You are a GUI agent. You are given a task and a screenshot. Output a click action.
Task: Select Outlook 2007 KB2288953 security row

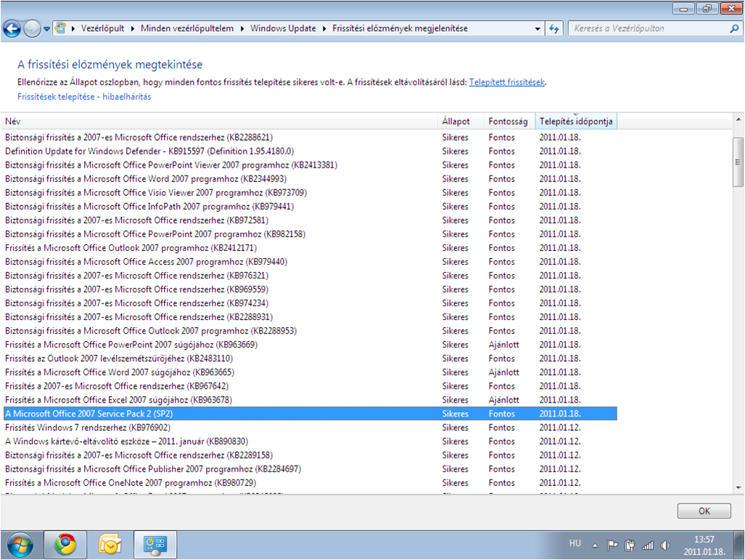pyautogui.click(x=310, y=330)
